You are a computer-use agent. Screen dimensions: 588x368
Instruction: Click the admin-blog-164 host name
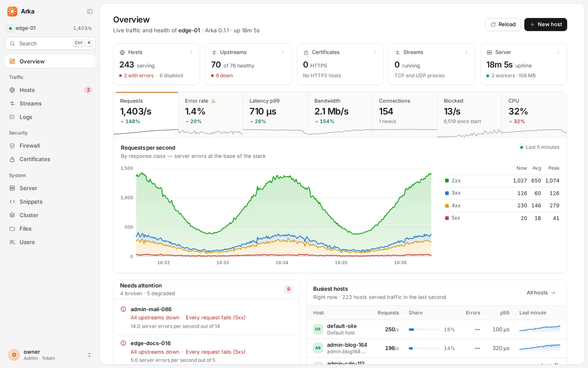(347, 345)
